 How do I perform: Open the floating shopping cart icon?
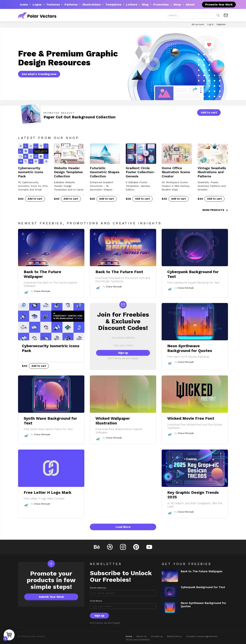pos(9,635)
